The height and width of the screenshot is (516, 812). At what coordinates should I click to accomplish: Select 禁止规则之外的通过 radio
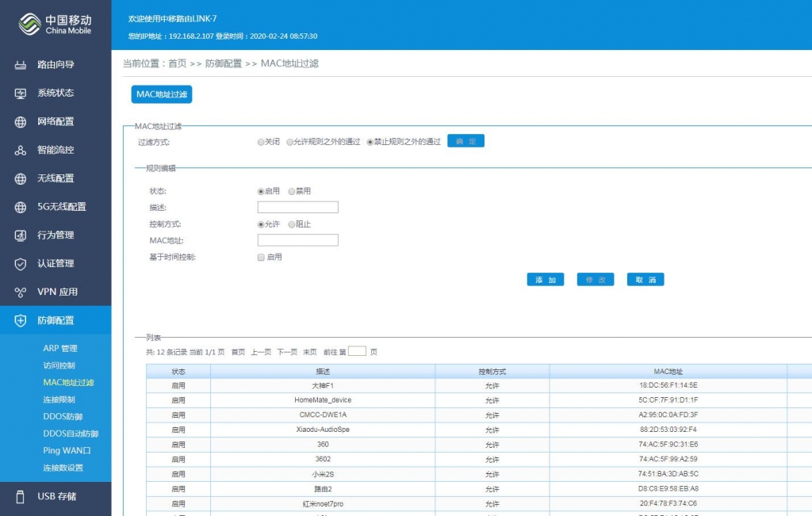pyautogui.click(x=370, y=142)
